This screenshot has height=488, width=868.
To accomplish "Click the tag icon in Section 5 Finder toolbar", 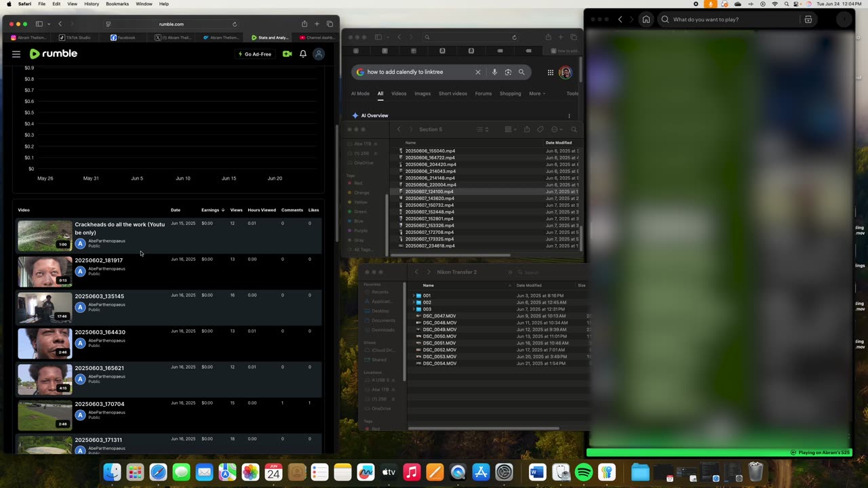I will (x=540, y=129).
